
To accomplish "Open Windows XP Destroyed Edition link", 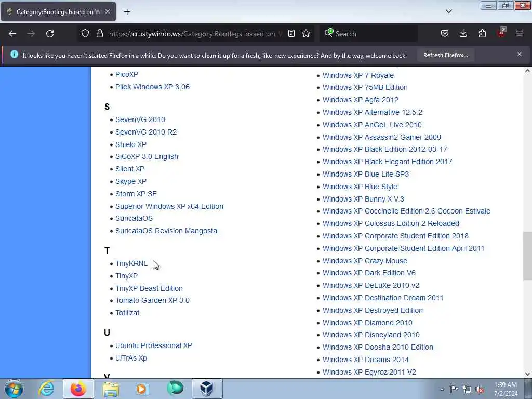I will pos(373,311).
